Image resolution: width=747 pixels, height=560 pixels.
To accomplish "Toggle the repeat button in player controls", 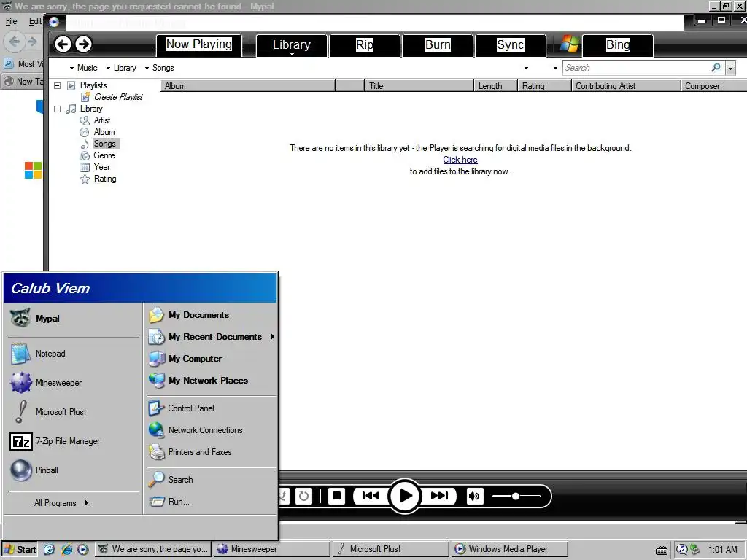I will click(x=303, y=496).
